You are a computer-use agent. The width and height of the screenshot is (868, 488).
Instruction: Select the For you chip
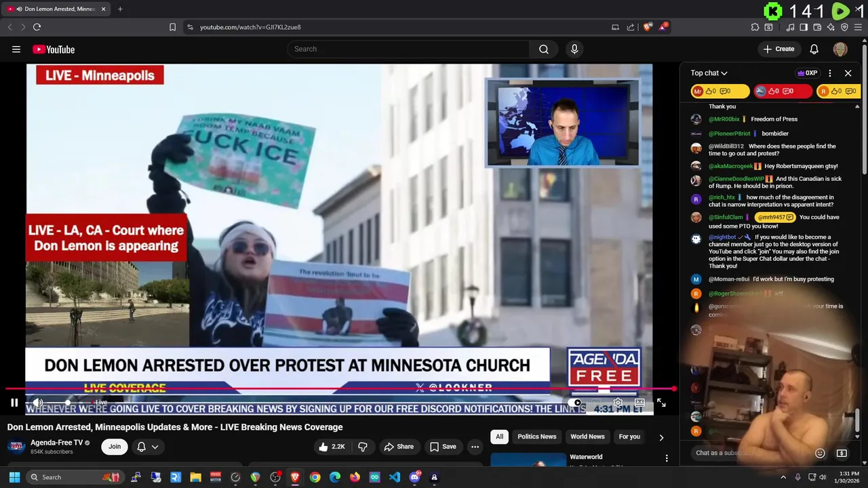coord(629,436)
